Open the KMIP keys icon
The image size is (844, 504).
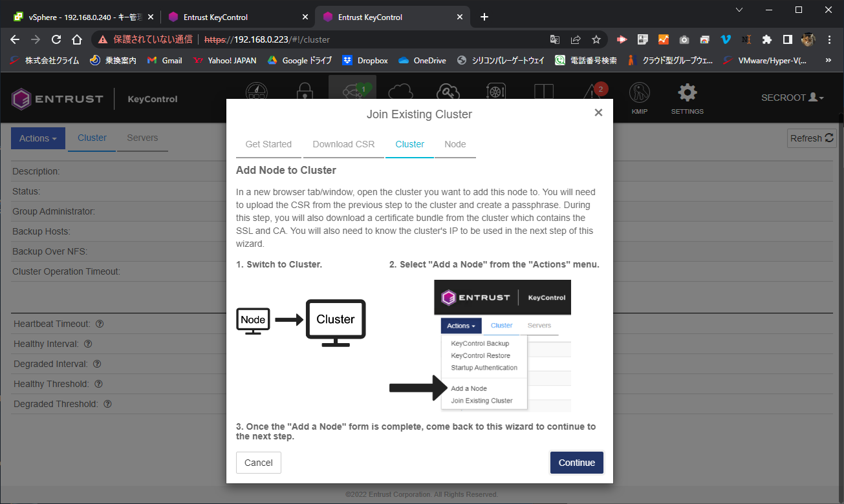tap(639, 98)
